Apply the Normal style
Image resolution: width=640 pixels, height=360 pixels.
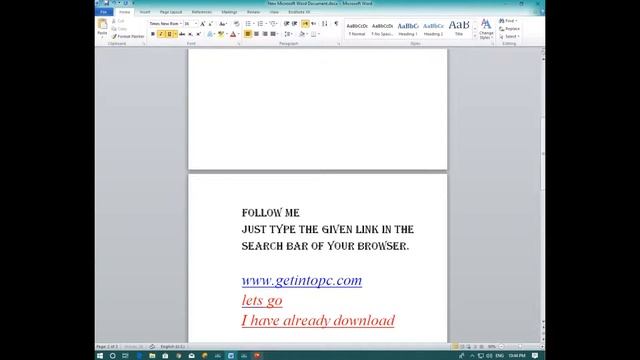(x=357, y=29)
